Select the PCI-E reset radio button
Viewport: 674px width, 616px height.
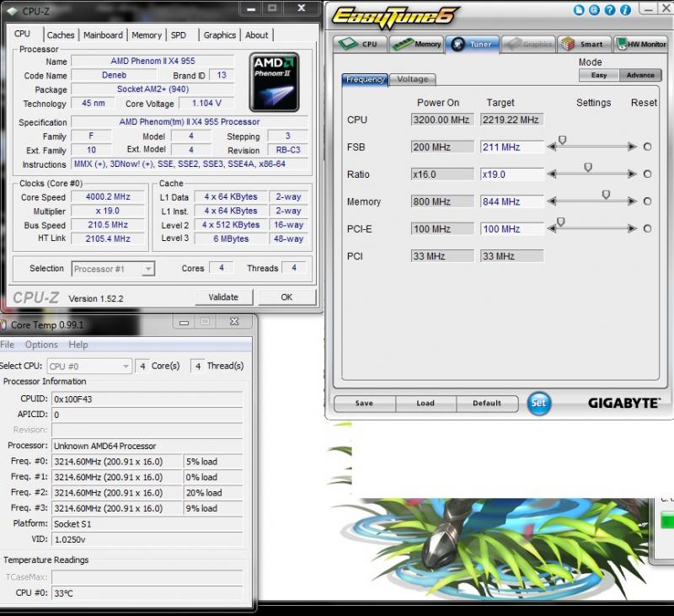click(x=647, y=228)
